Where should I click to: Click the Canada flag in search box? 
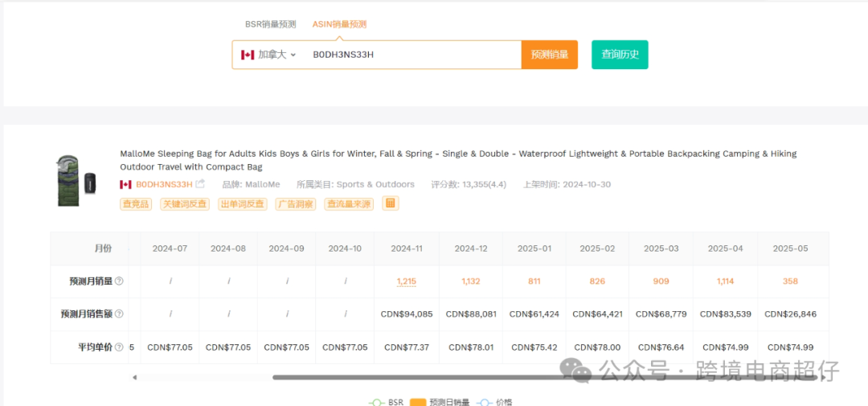point(248,55)
